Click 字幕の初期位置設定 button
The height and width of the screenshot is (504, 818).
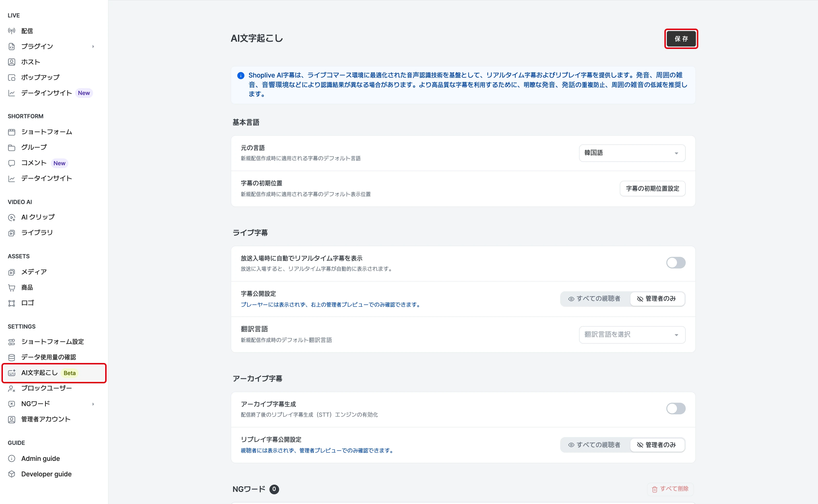coord(652,189)
